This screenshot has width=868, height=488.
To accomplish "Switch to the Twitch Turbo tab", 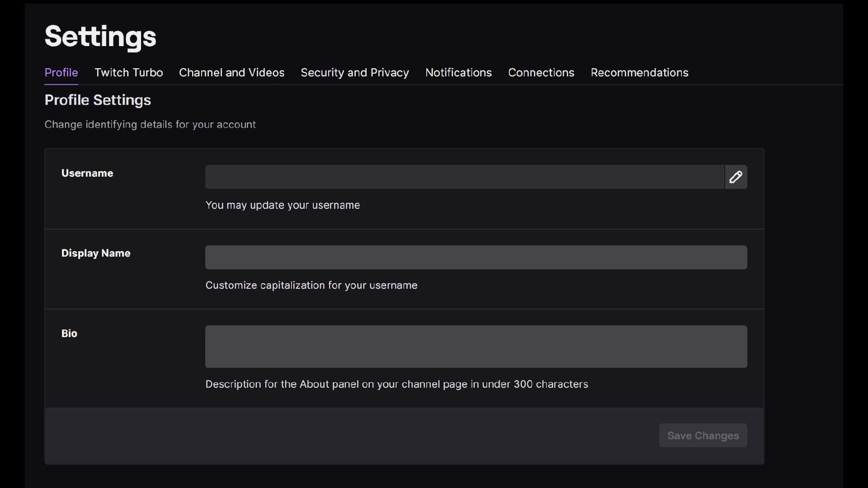I will (x=128, y=72).
